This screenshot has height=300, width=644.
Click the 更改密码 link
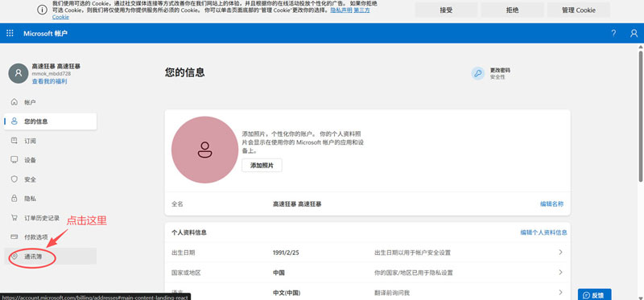coord(500,70)
